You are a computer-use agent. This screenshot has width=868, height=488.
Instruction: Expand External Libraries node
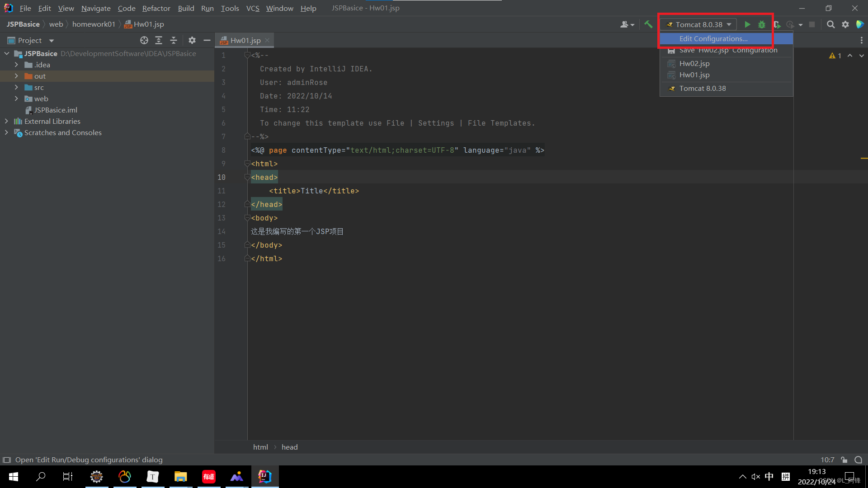coord(6,121)
